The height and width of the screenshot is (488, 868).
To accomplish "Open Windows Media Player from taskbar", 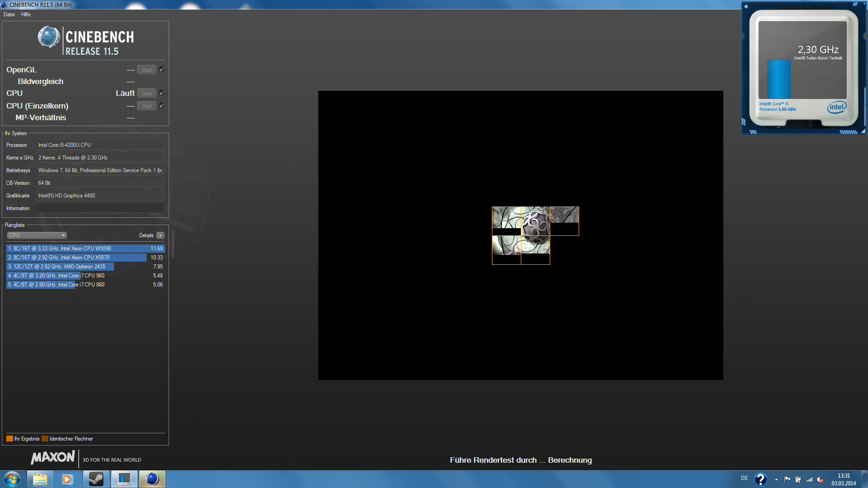I will pos(68,479).
